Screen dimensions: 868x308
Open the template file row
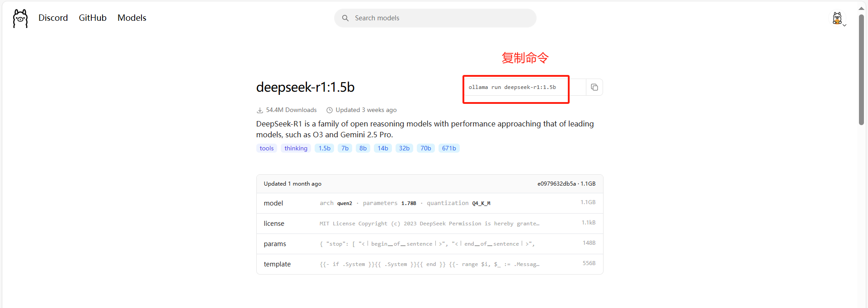[x=429, y=264]
